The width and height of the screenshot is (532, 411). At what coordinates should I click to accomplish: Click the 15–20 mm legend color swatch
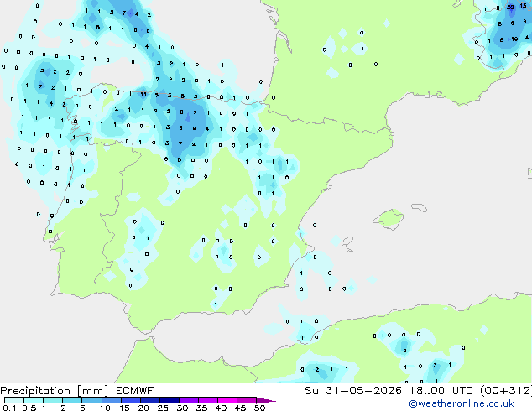[x=131, y=400]
